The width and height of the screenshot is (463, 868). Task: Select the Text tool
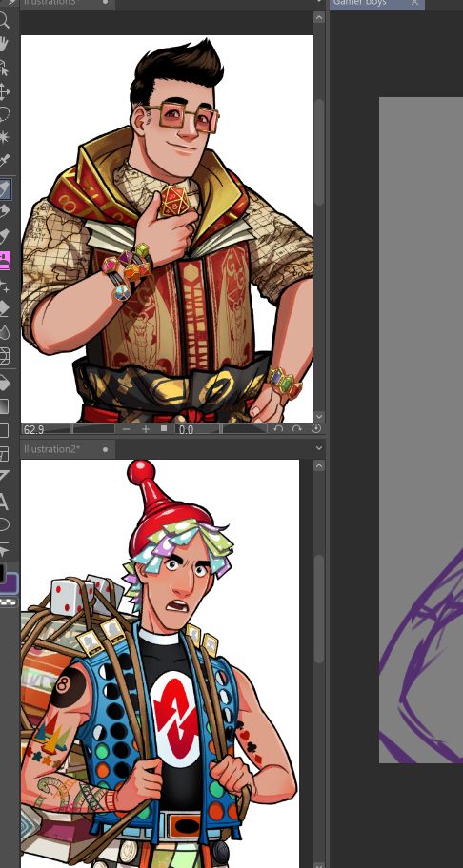point(5,502)
